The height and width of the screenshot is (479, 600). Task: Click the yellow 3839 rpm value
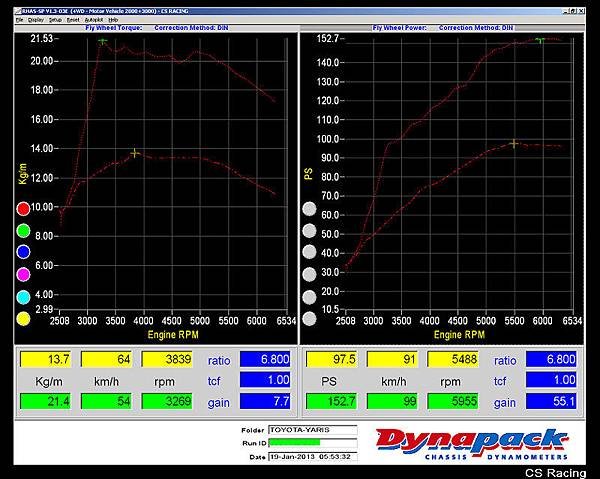(167, 359)
